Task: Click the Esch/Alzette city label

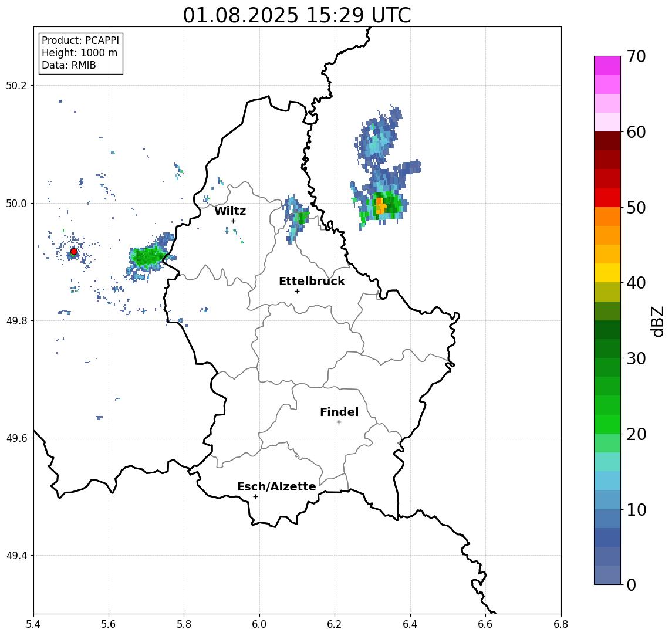Action: 276,486
